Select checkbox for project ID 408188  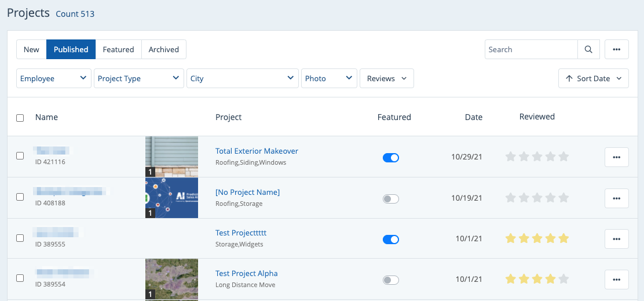20,197
